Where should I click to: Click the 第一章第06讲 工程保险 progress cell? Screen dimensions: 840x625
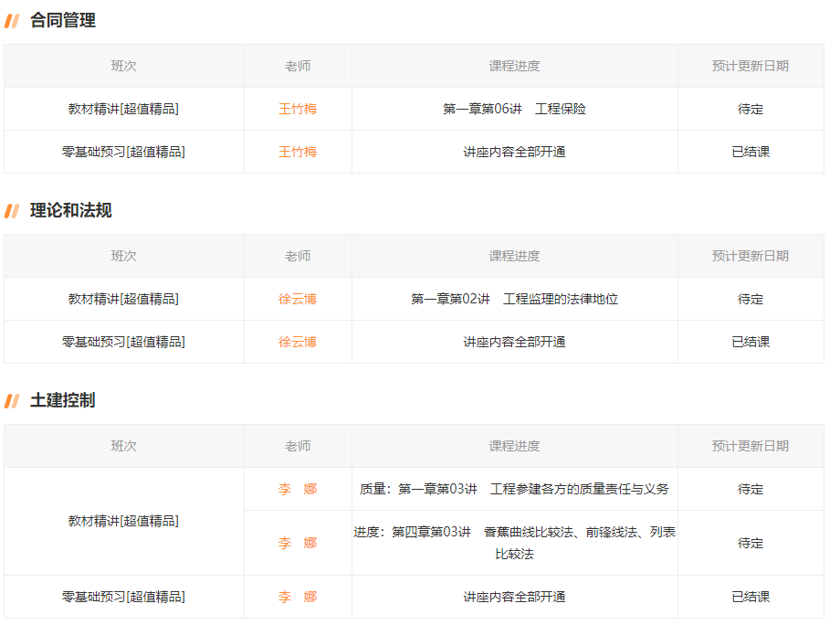514,109
